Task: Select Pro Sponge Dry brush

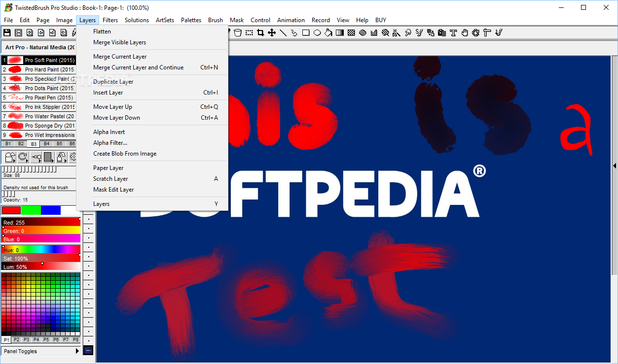Action: (38, 126)
